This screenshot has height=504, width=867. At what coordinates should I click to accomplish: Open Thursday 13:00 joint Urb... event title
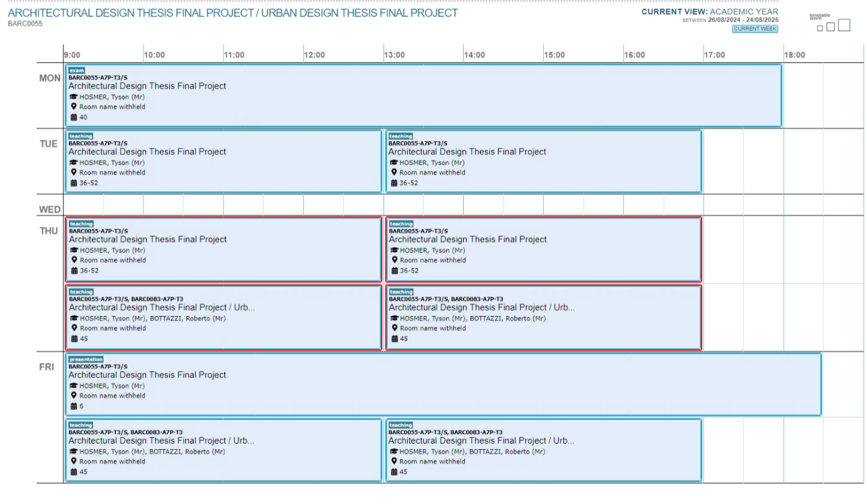(482, 307)
